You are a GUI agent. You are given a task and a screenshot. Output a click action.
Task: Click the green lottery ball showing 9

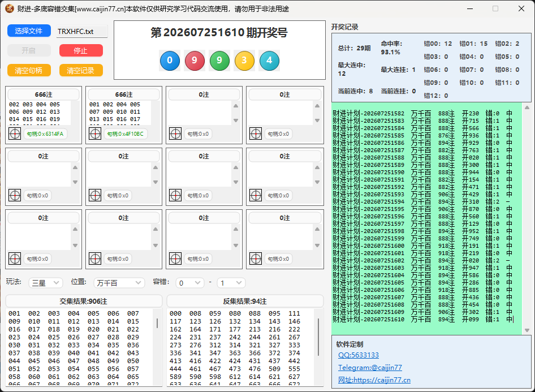point(219,61)
